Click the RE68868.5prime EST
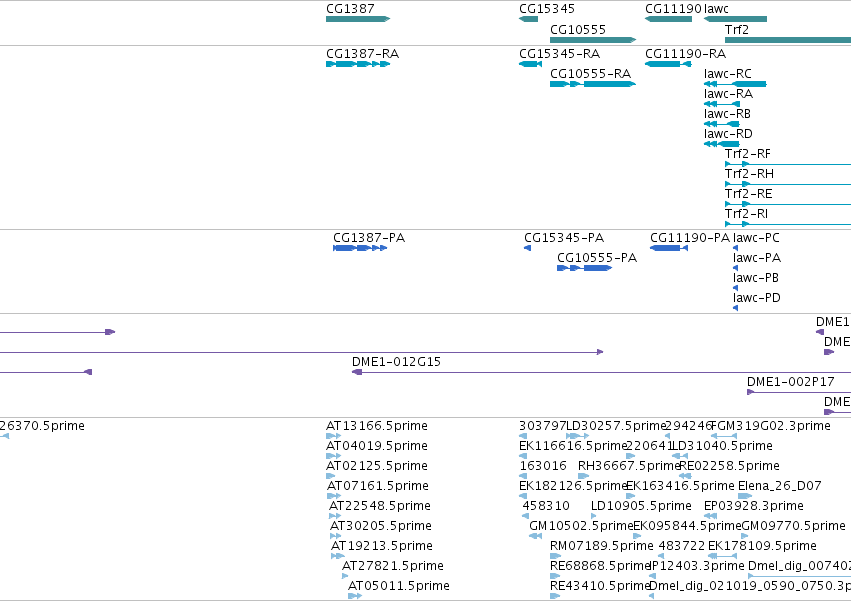The width and height of the screenshot is (851, 601). coord(555,576)
